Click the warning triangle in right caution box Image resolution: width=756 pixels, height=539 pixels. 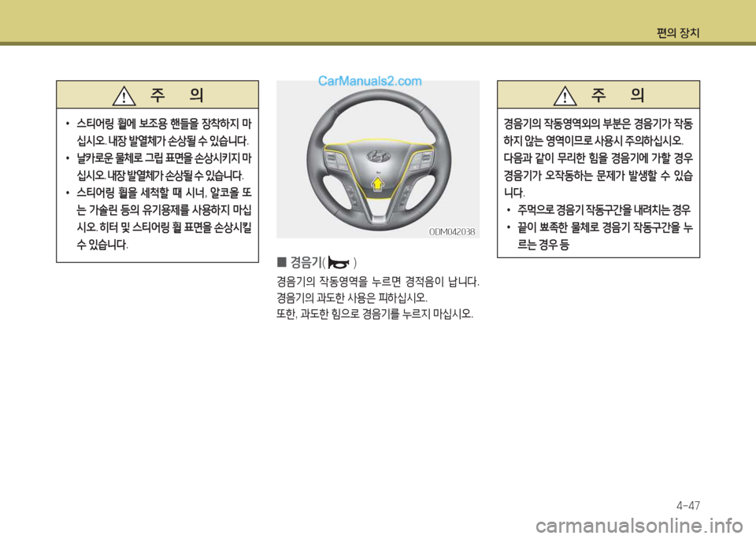click(565, 95)
